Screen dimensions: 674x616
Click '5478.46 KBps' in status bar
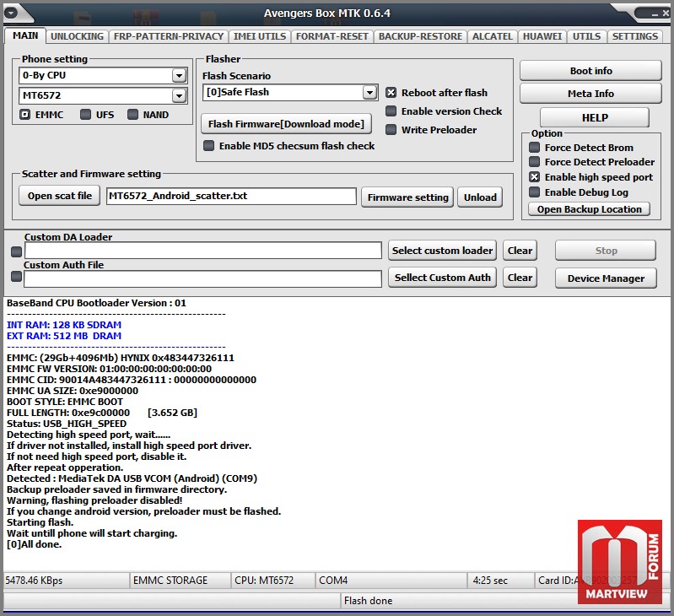(34, 581)
